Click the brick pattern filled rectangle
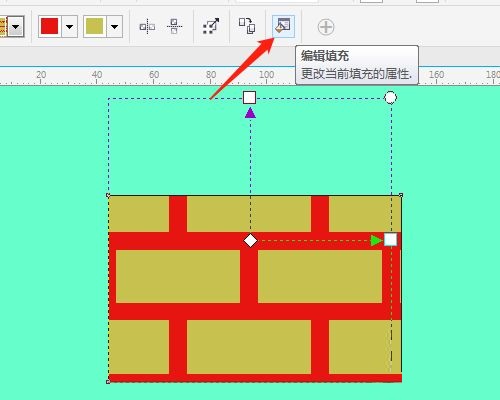This screenshot has width=500, height=400. click(x=255, y=289)
